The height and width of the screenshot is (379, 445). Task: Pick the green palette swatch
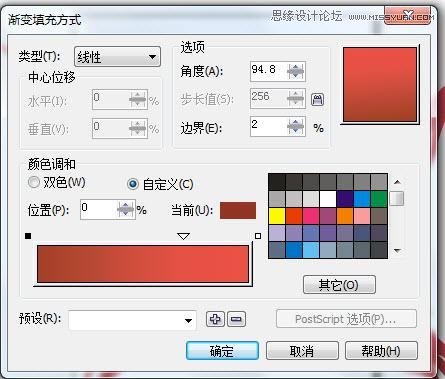(379, 199)
